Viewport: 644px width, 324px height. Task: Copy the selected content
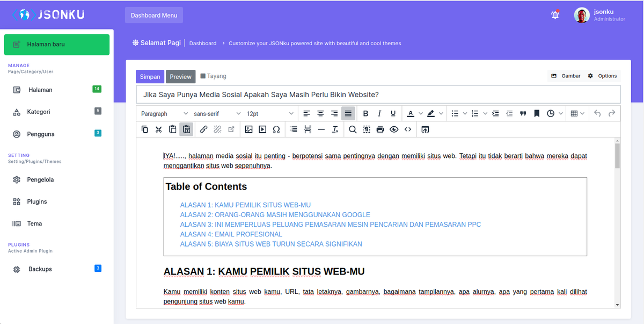[x=144, y=129]
